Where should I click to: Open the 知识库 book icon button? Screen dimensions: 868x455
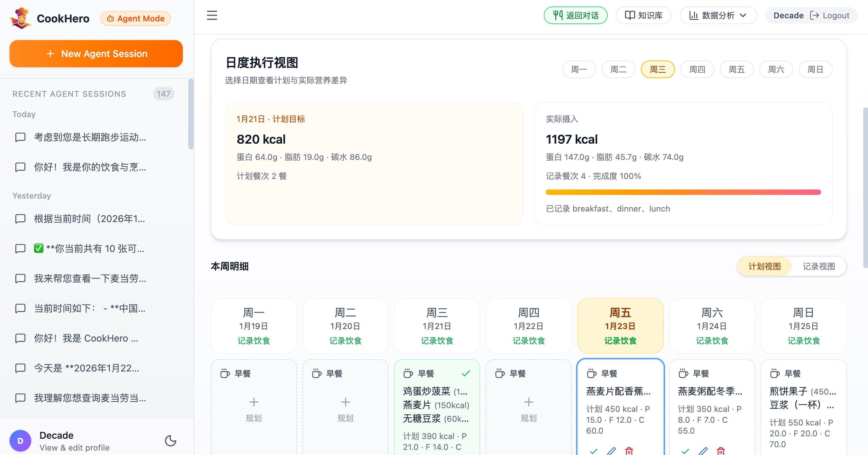(643, 15)
